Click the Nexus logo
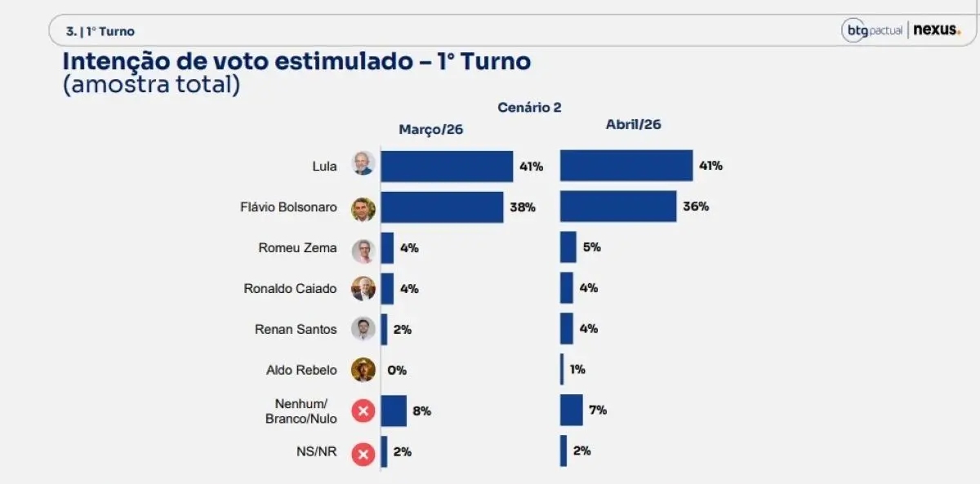980x484 pixels. [x=936, y=30]
